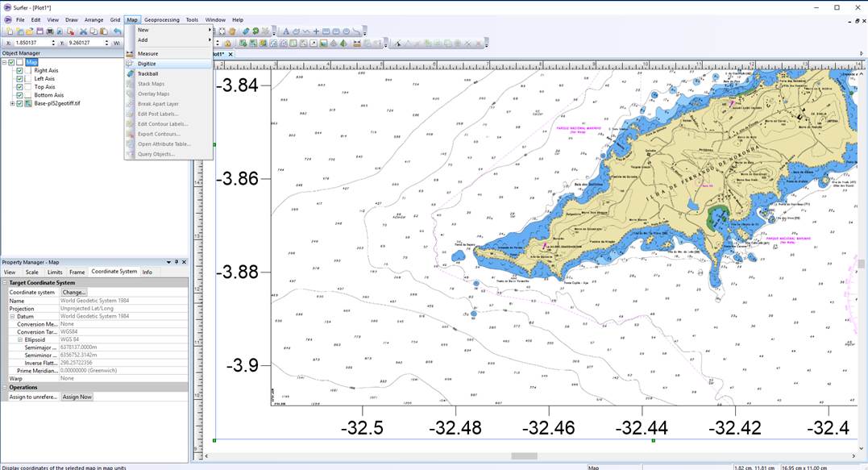Open the Grid menu

point(115,20)
